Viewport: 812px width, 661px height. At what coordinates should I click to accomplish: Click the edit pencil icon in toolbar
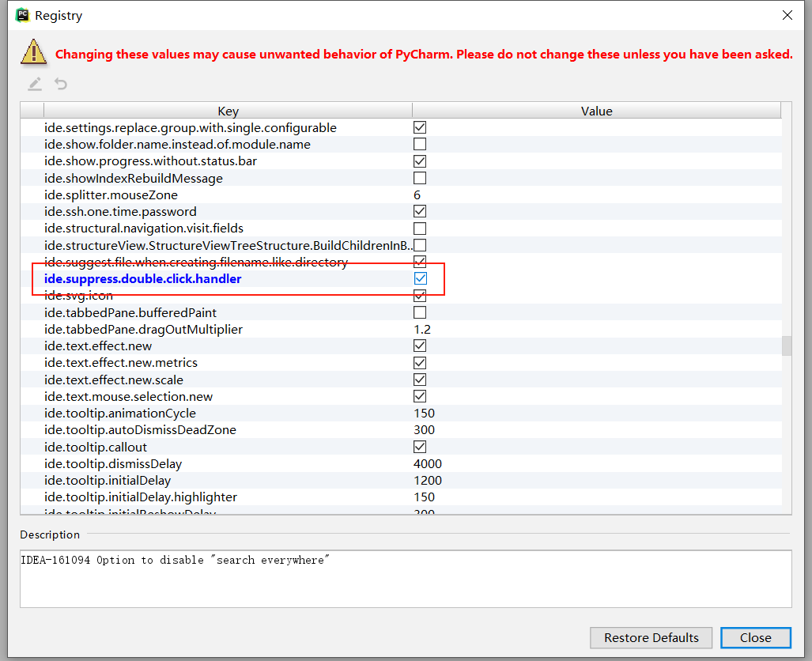[35, 84]
